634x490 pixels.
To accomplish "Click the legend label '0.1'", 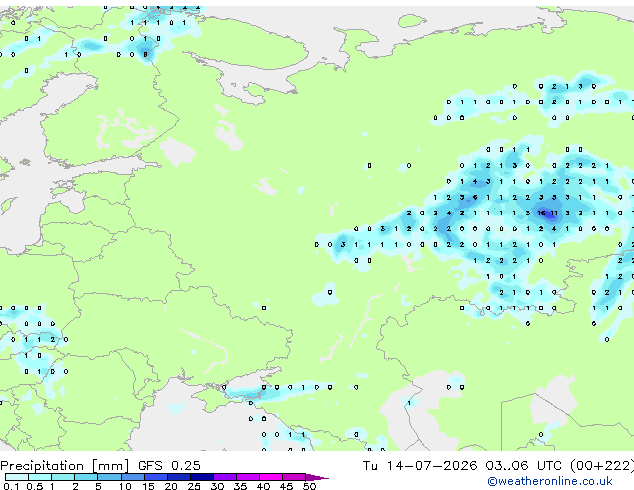I will (x=11, y=486).
